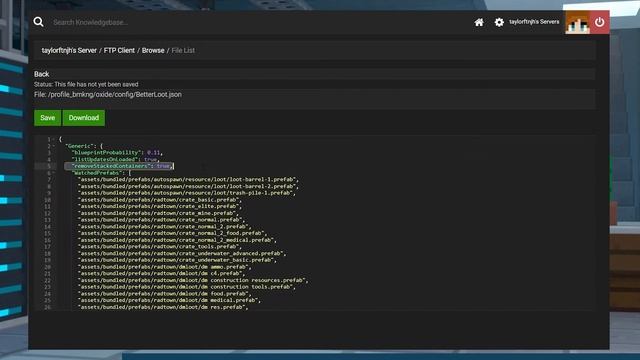Click the crate_mine.prefab line
The width and height of the screenshot is (640, 360).
[158, 213]
